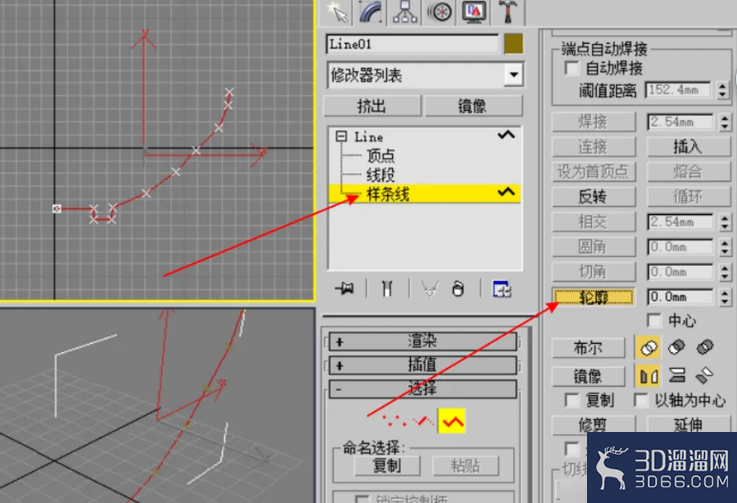Toggle the Show End Result icon
Image resolution: width=737 pixels, height=503 pixels.
pyautogui.click(x=387, y=288)
